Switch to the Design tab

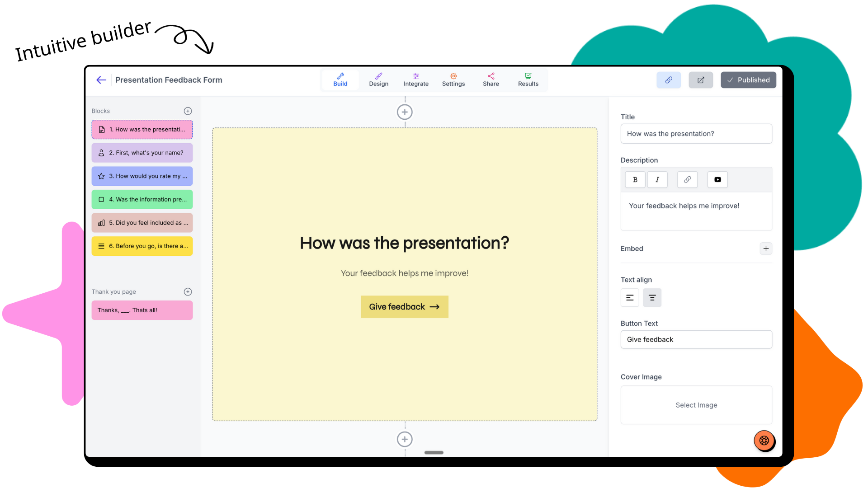click(378, 79)
